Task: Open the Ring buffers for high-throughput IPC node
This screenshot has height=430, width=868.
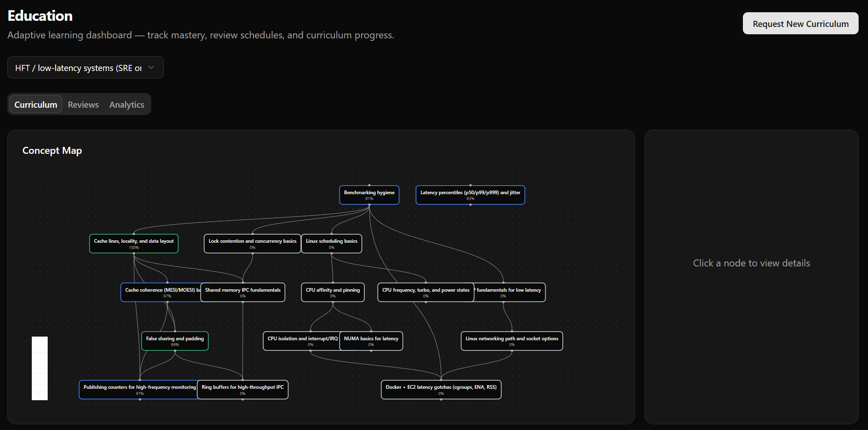Action: tap(242, 390)
